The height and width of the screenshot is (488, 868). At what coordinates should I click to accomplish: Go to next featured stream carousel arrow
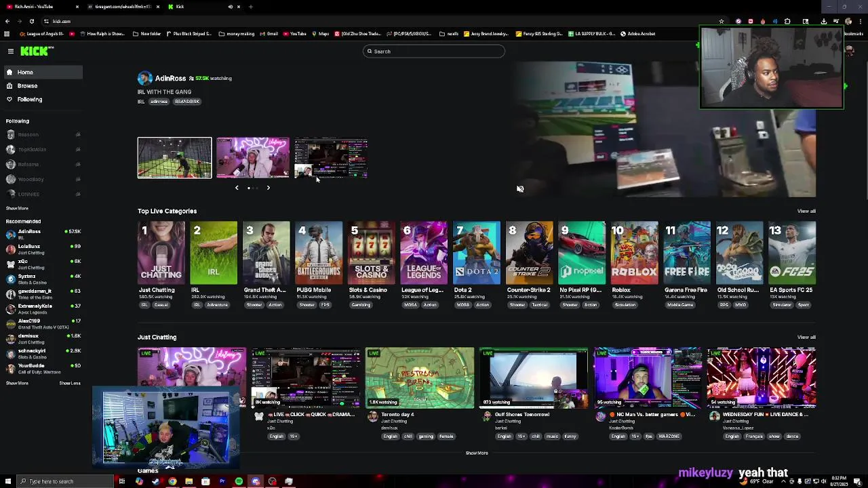(x=268, y=188)
